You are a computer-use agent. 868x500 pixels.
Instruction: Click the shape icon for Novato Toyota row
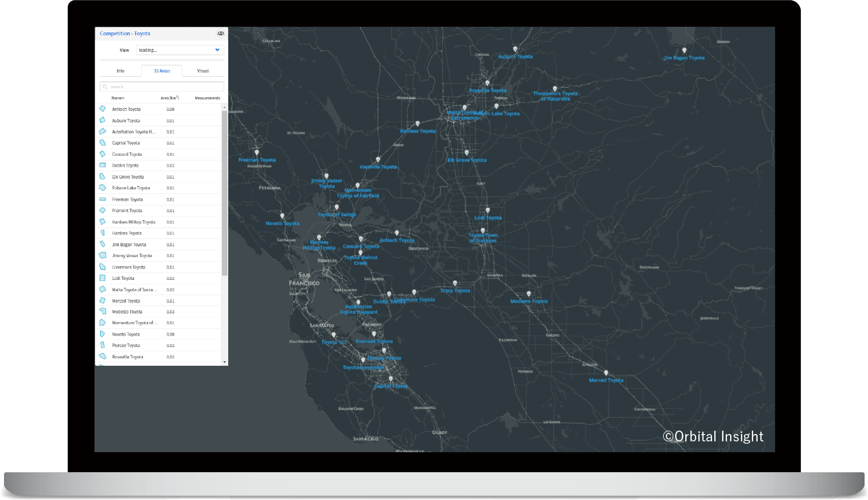(x=102, y=334)
